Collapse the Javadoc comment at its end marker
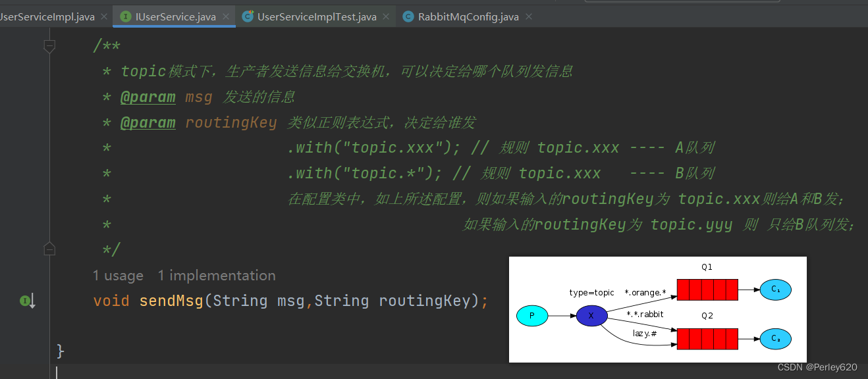This screenshot has height=379, width=868. pyautogui.click(x=49, y=249)
